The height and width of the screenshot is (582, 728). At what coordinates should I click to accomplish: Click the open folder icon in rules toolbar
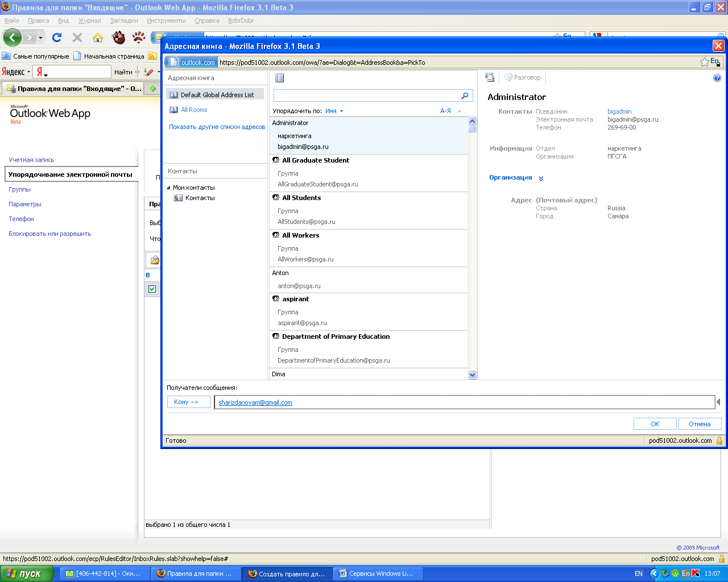[154, 260]
